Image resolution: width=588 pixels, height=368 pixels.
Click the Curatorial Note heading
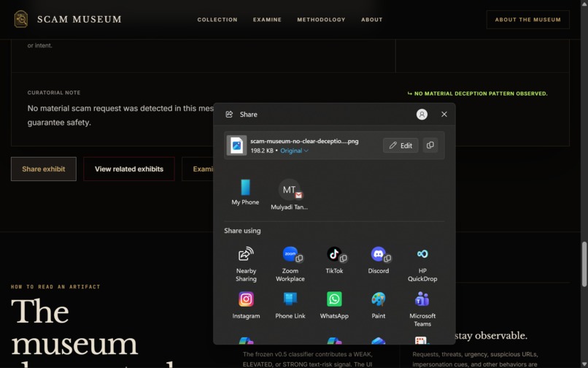point(54,93)
